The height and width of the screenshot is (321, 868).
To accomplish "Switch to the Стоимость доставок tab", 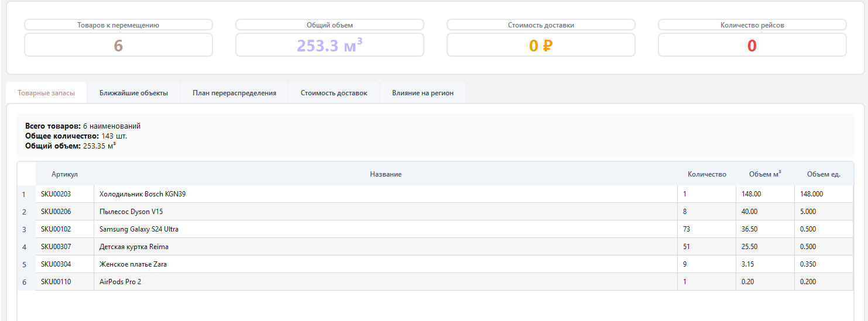I will click(334, 93).
